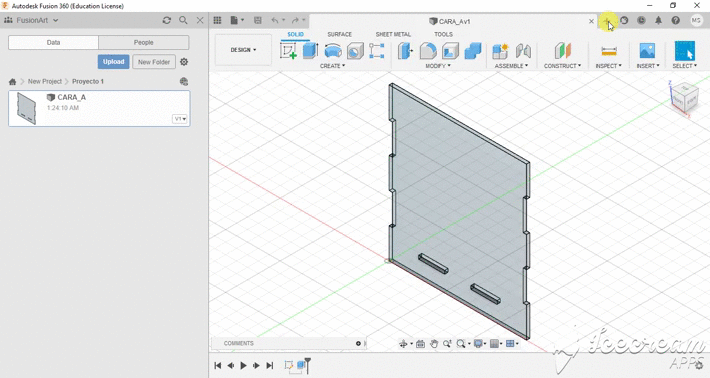Expand the CREATE menu

pyautogui.click(x=332, y=66)
